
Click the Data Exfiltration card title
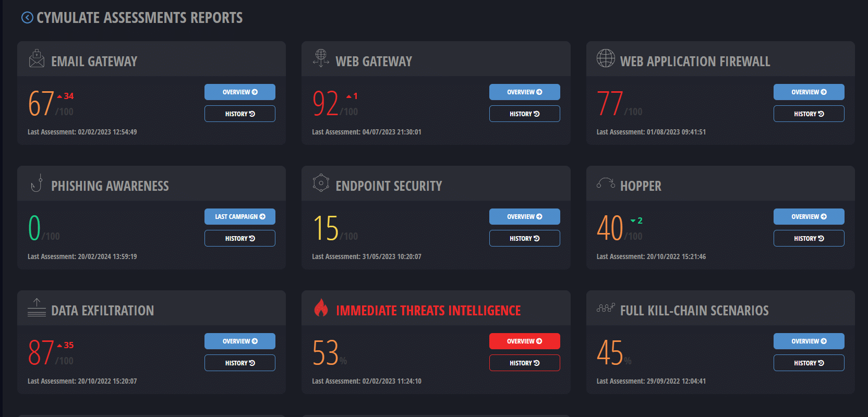click(x=103, y=311)
